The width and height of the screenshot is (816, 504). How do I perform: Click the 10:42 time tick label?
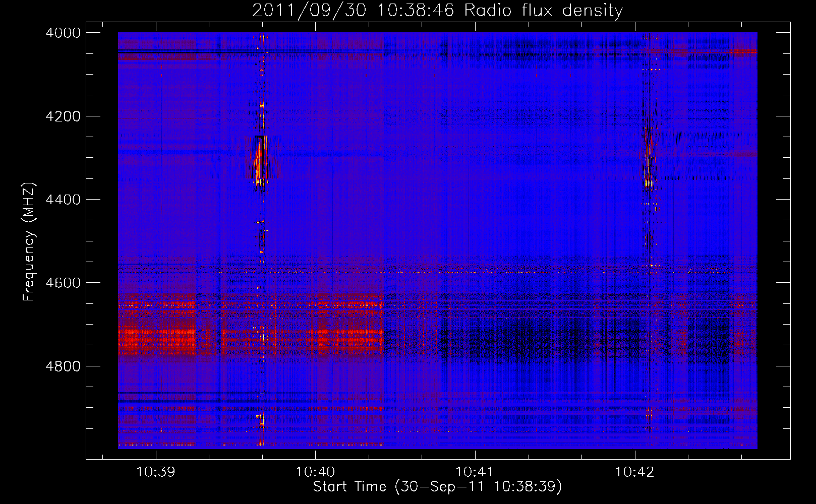634,472
